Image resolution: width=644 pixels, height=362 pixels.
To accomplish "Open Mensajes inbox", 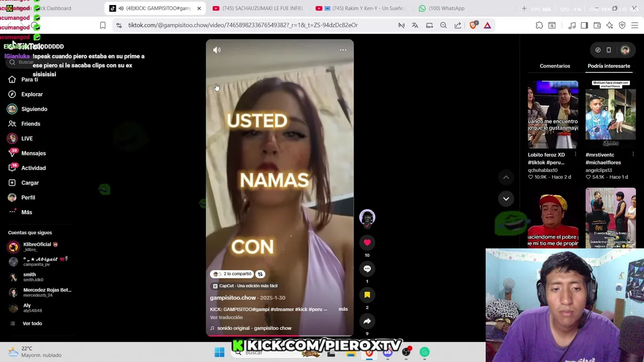I will click(x=33, y=153).
